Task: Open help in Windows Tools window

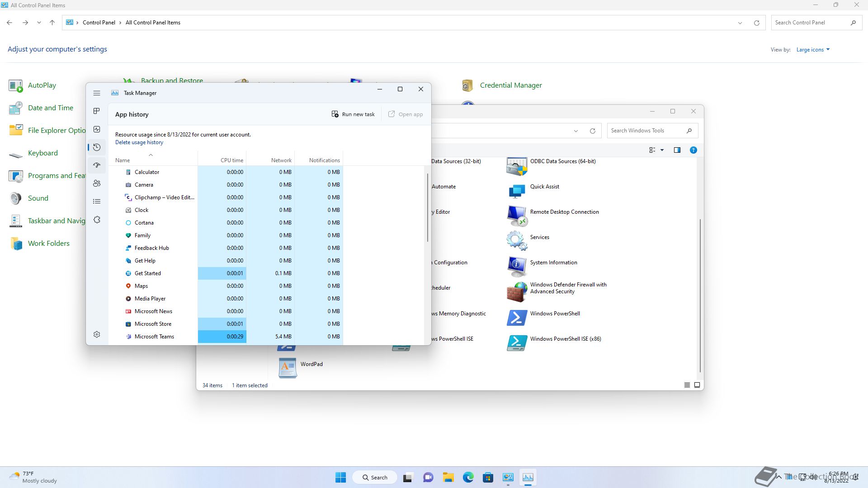Action: coord(693,150)
